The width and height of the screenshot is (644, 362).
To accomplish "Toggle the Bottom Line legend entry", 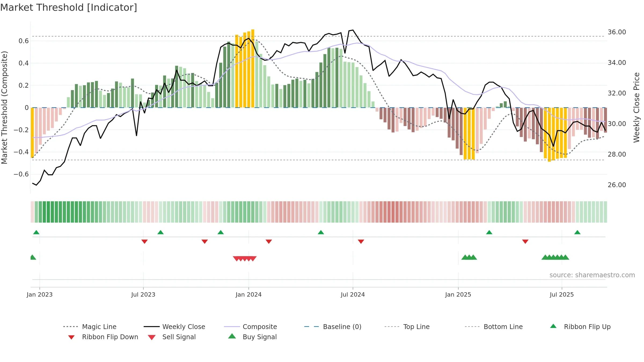I will pos(494,327).
